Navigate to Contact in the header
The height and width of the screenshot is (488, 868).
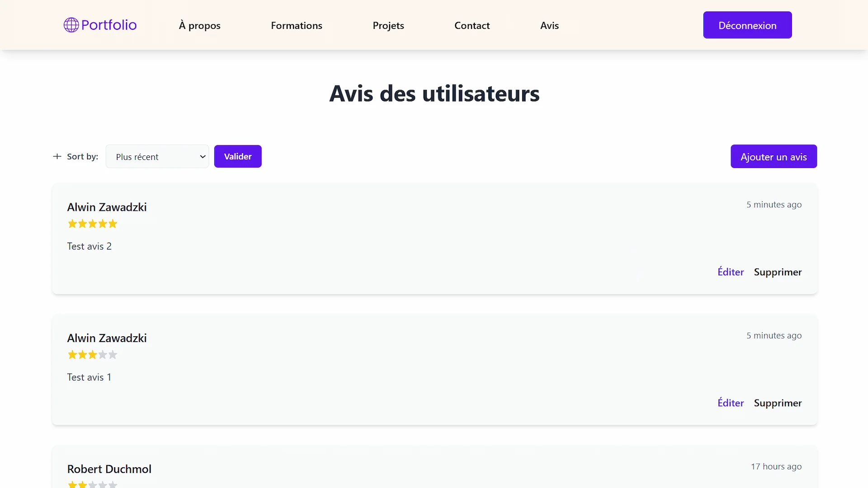coord(472,25)
